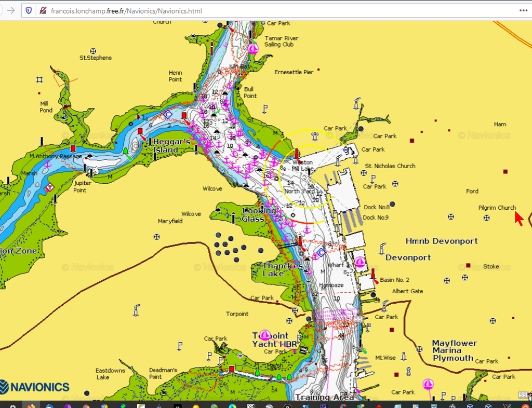Select the Henn Point label
532x408 pixels.
pos(176,76)
